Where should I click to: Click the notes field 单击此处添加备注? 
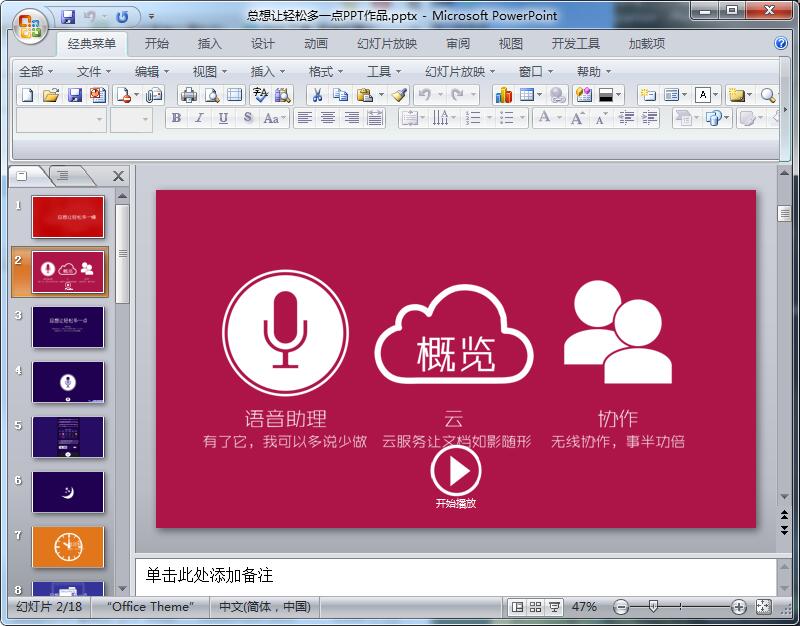455,577
